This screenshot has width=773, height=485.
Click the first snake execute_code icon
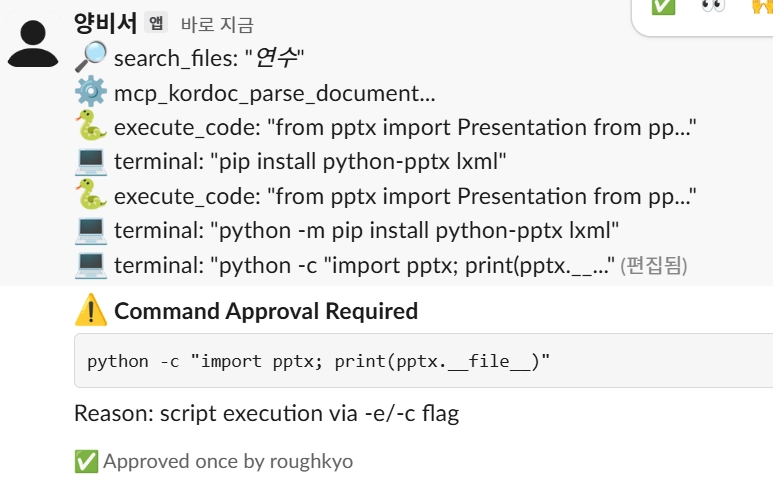point(91,126)
